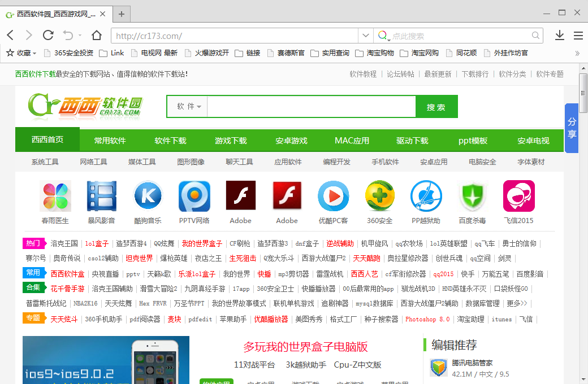588x384 pixels.
Task: Open the 编程开发 subcategory link
Action: click(337, 162)
